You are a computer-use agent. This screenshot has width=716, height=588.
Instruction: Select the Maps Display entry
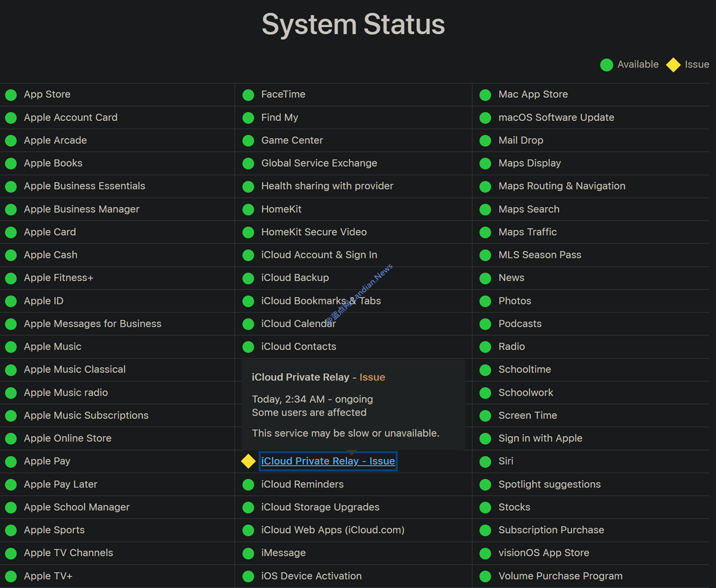point(530,163)
